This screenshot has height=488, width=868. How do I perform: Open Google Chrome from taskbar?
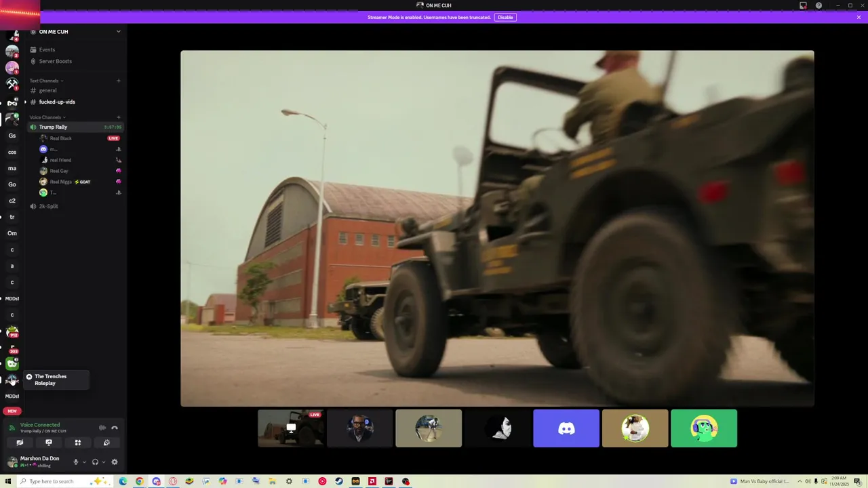click(140, 481)
